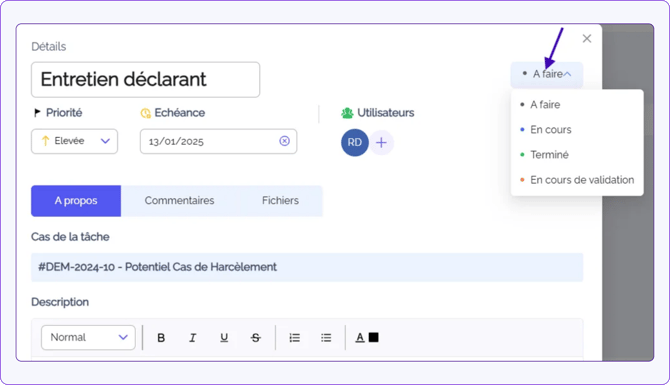Select 'A faire' status option in list

tap(577, 105)
